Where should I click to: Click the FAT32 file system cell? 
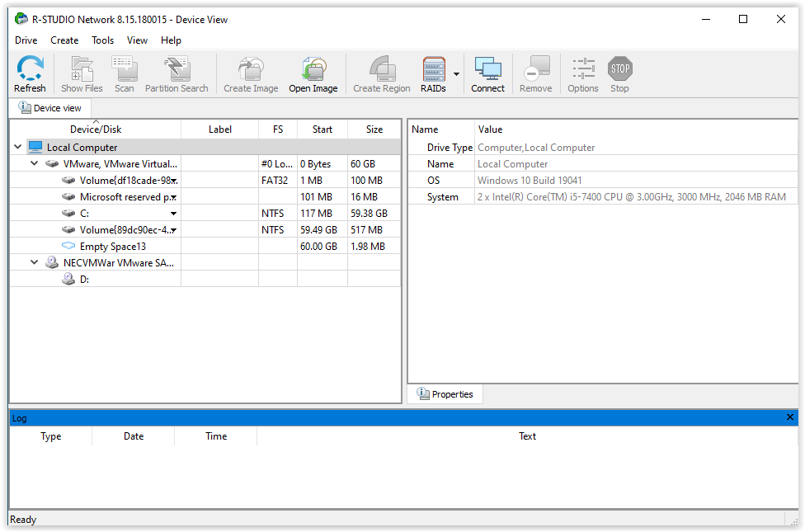(x=278, y=181)
